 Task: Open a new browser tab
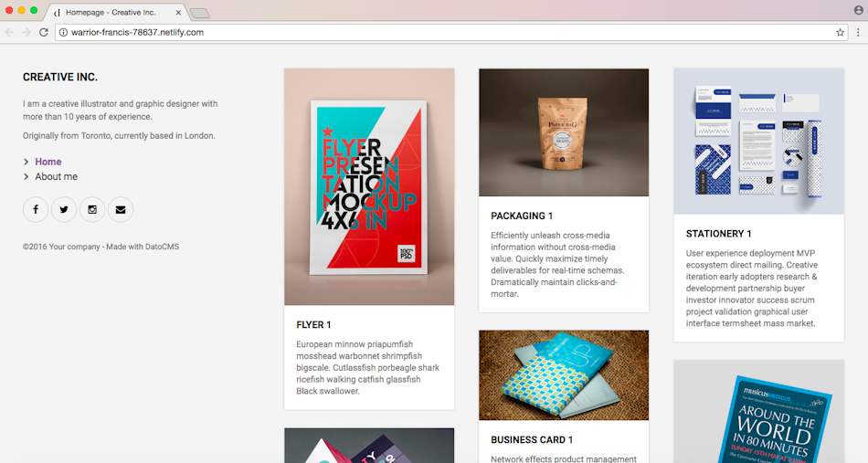[199, 13]
